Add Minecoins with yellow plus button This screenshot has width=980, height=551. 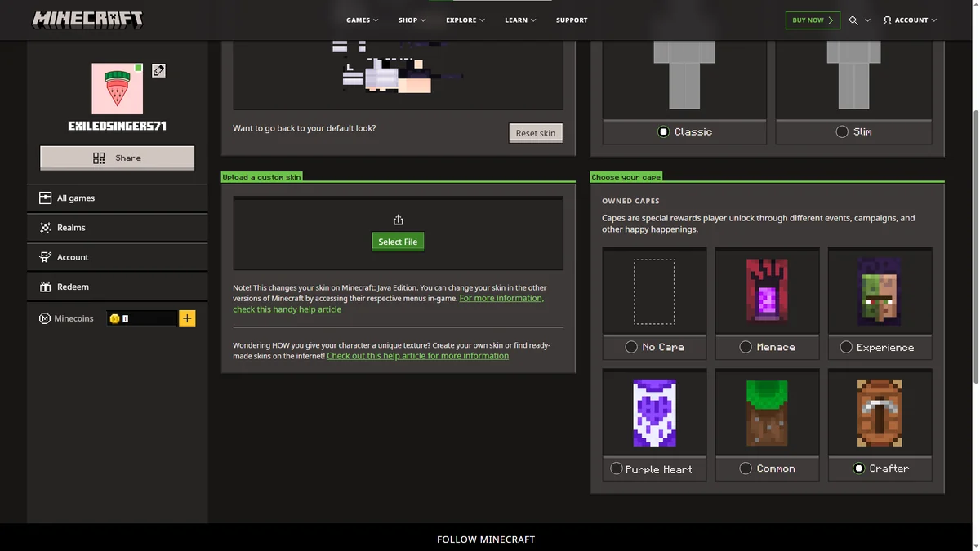pos(187,318)
